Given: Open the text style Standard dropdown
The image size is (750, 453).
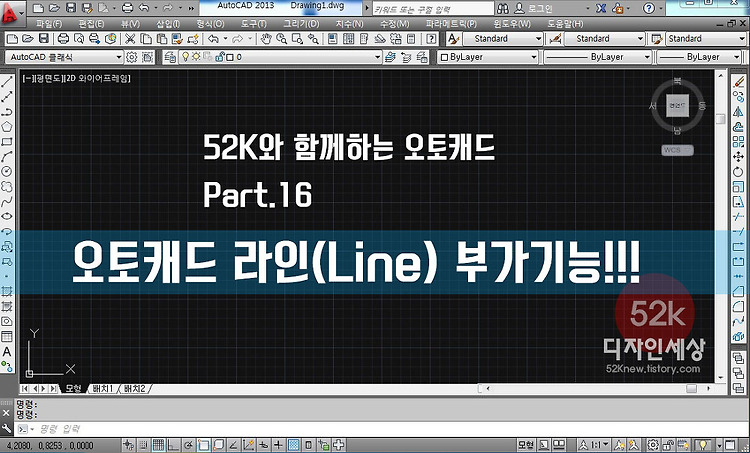Looking at the screenshot, I should (502, 39).
